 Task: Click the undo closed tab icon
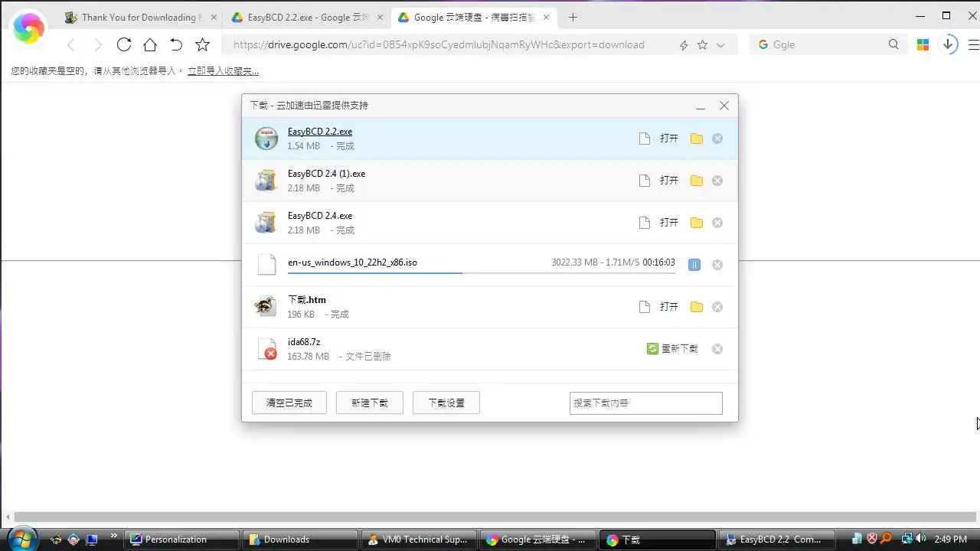176,44
